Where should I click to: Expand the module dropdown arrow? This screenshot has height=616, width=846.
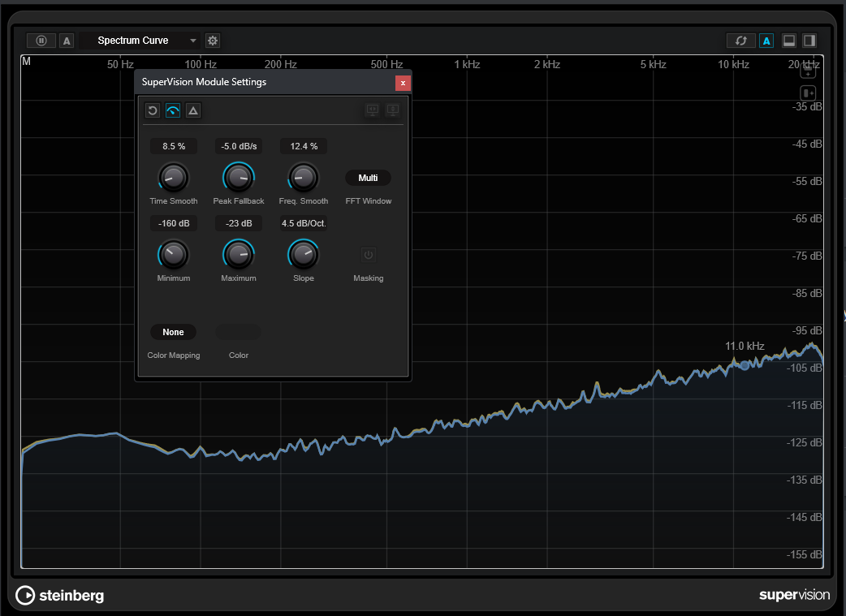pyautogui.click(x=192, y=41)
